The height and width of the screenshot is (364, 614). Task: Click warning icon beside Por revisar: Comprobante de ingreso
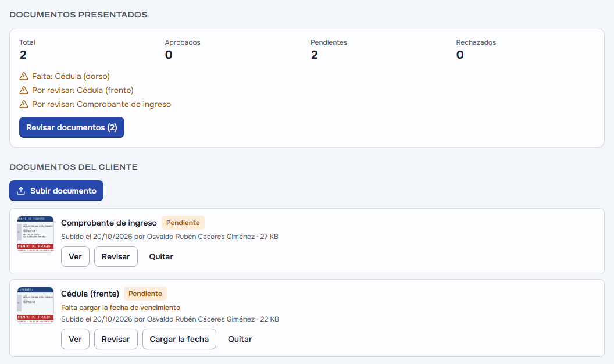click(24, 104)
